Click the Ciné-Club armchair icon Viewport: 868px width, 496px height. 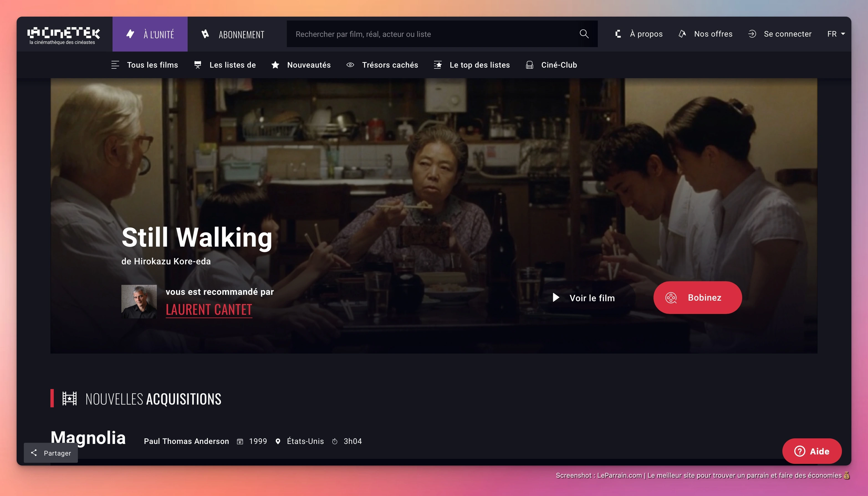click(x=529, y=65)
